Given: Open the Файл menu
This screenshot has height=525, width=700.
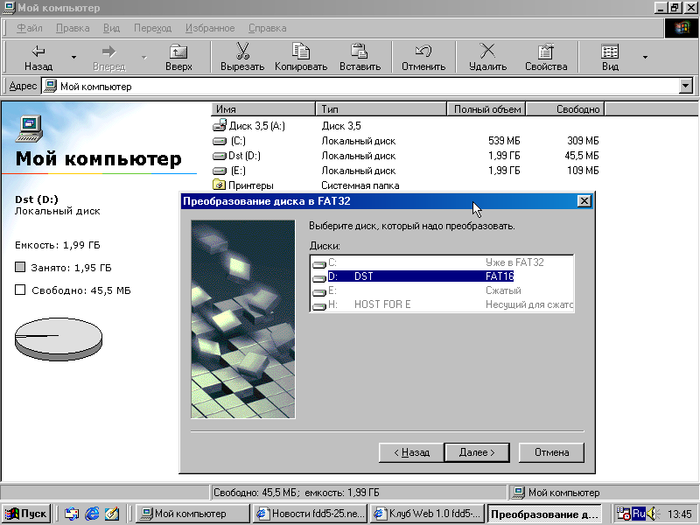Looking at the screenshot, I should 30,28.
